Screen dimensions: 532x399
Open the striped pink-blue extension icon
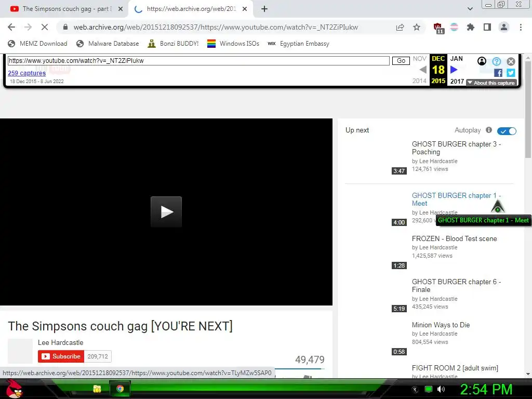pos(454,27)
